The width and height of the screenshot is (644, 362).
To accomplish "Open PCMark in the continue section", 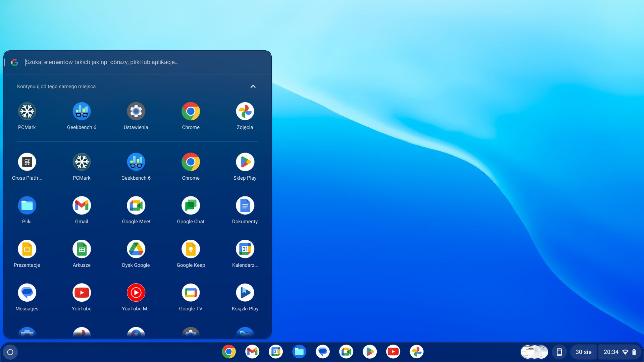I will [27, 116].
